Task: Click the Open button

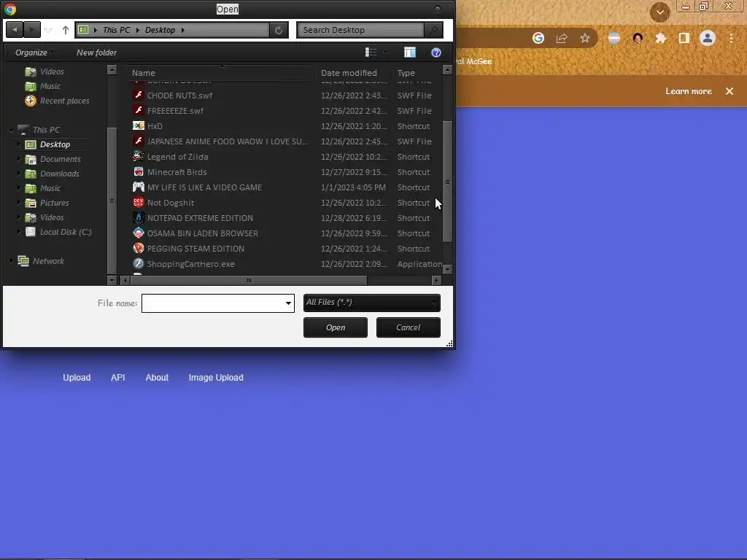Action: [x=336, y=327]
